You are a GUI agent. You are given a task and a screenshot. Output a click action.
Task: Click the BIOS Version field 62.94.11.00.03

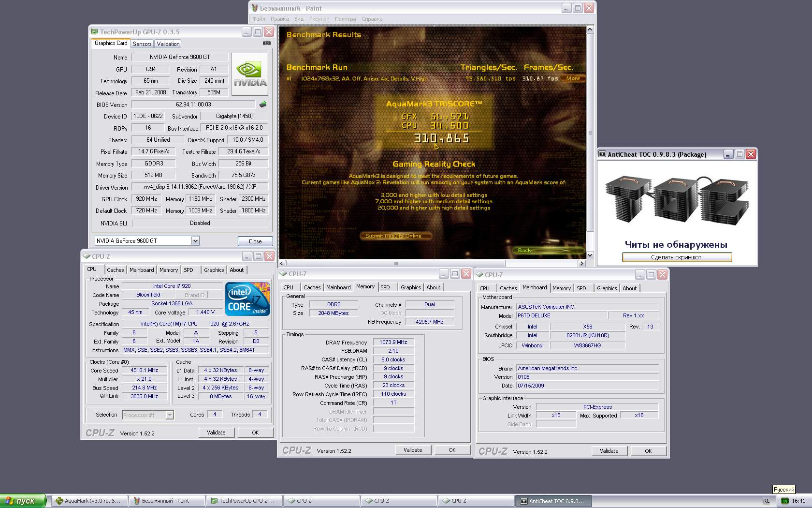click(193, 105)
